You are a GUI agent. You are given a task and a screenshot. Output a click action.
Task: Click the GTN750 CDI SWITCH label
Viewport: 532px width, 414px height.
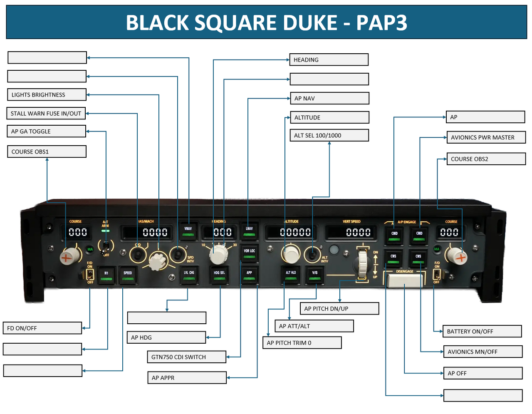click(x=187, y=357)
